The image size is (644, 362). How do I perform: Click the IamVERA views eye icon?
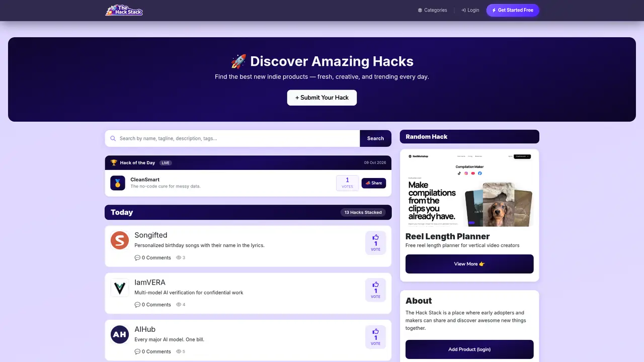tap(179, 305)
